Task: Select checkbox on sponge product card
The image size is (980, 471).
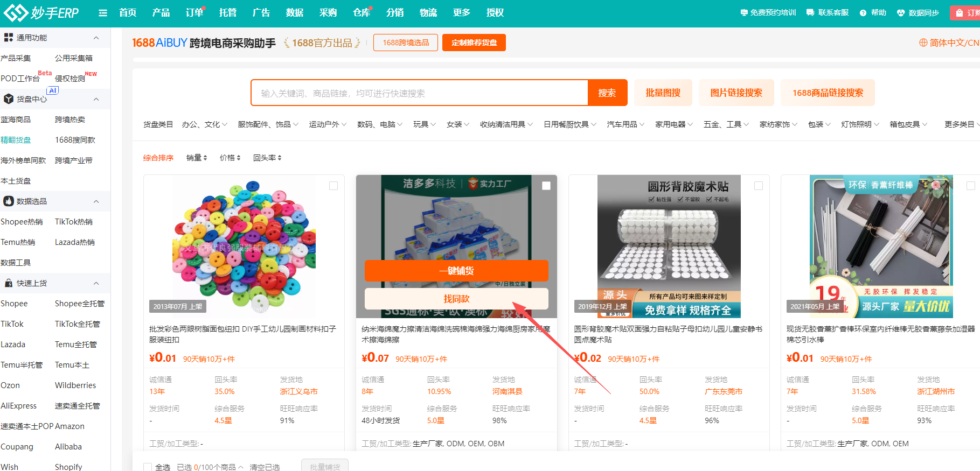Action: pyautogui.click(x=546, y=186)
